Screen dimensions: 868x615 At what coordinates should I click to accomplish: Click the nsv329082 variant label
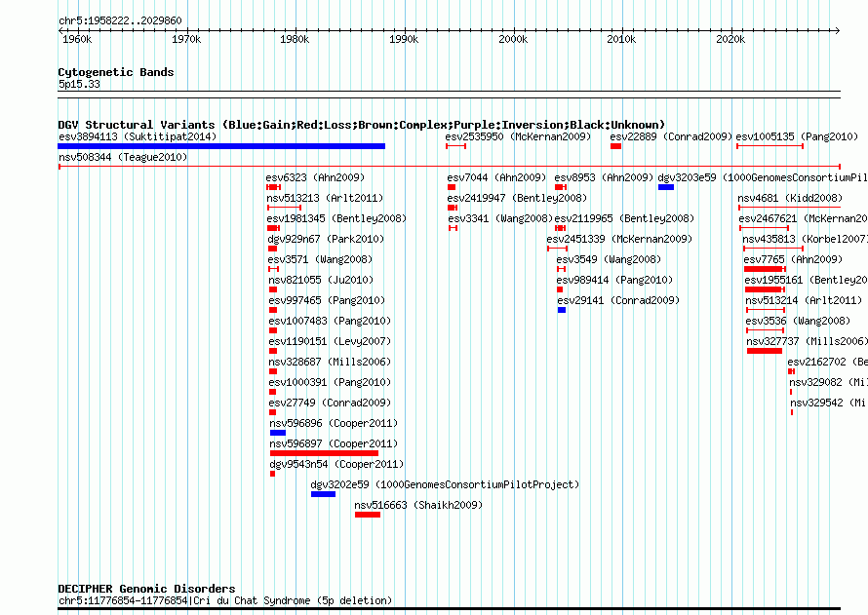[828, 382]
